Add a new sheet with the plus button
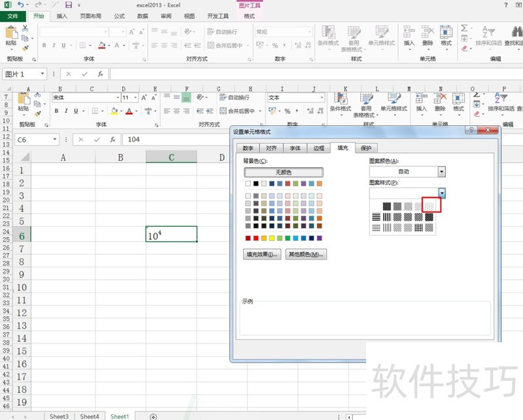This screenshot has width=523, height=420. click(153, 417)
